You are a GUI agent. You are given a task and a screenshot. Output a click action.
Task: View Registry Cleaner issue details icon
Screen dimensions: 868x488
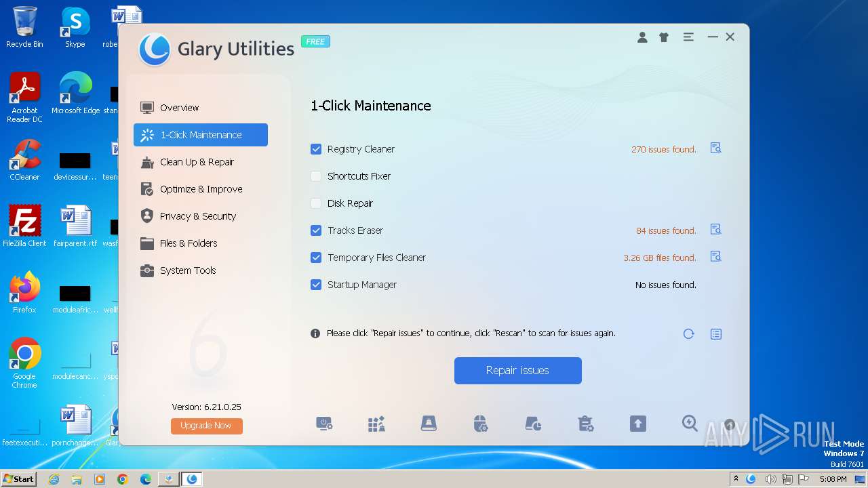pos(715,148)
